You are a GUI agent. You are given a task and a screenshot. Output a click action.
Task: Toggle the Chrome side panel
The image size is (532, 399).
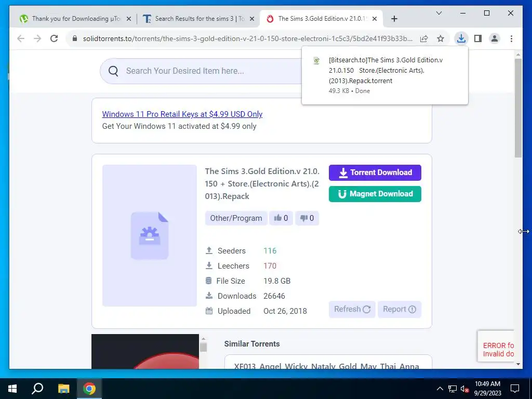point(478,38)
